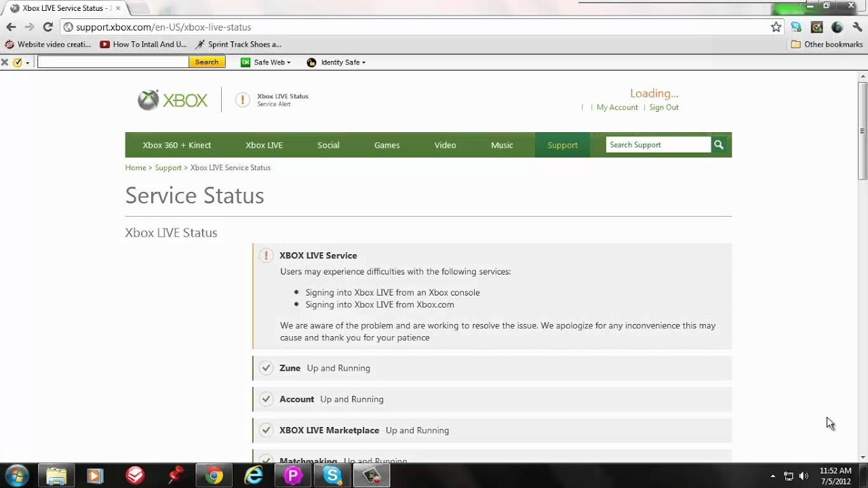Click the XBOX LIVE Marketplace checkmark icon
Screen dimensions: 868x488
[267, 430]
